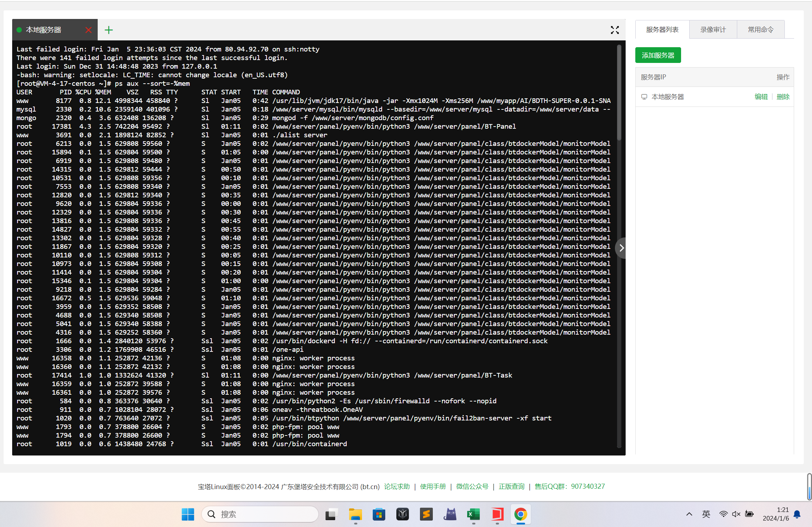Image resolution: width=812 pixels, height=527 pixels.
Task: Open Excel from taskbar
Action: (x=474, y=514)
